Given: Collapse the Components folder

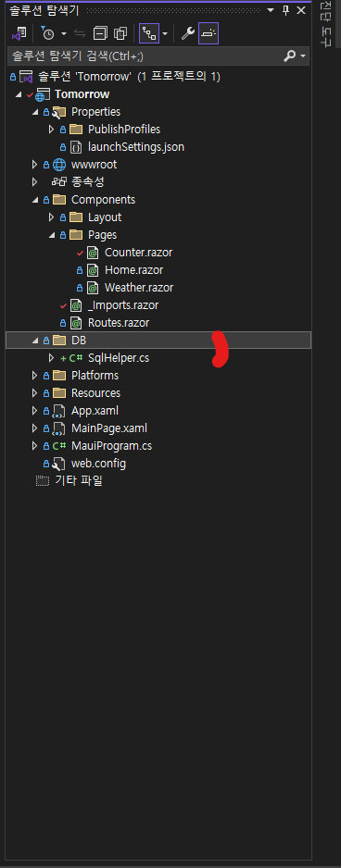Looking at the screenshot, I should pyautogui.click(x=35, y=200).
